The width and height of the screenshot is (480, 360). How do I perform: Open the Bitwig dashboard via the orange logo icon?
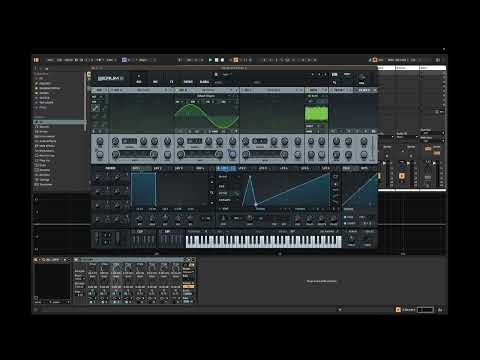tap(36, 60)
